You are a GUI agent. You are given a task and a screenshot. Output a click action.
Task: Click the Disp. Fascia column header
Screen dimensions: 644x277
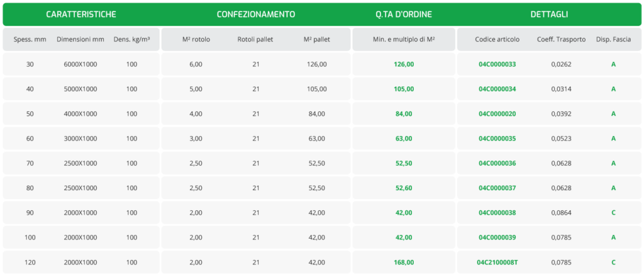[x=613, y=40]
